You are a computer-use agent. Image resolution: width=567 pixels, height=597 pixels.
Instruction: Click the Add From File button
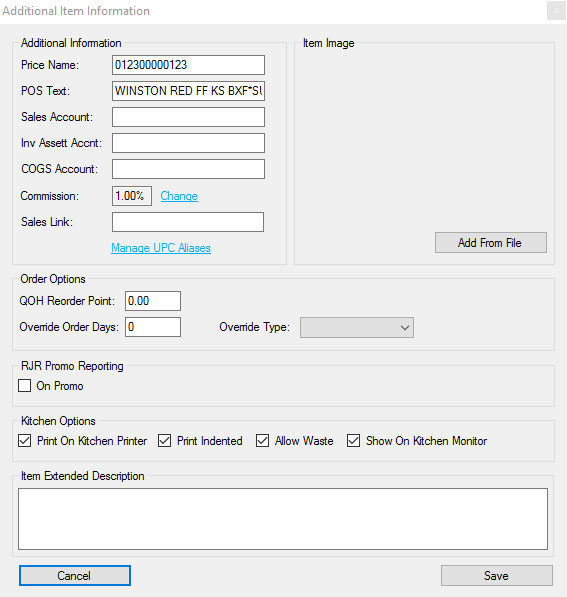(x=491, y=243)
